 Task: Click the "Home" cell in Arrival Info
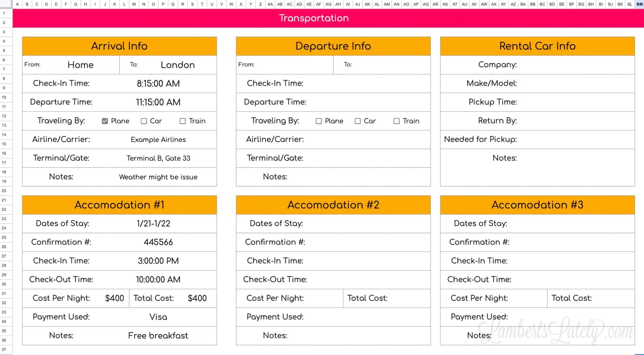click(80, 65)
